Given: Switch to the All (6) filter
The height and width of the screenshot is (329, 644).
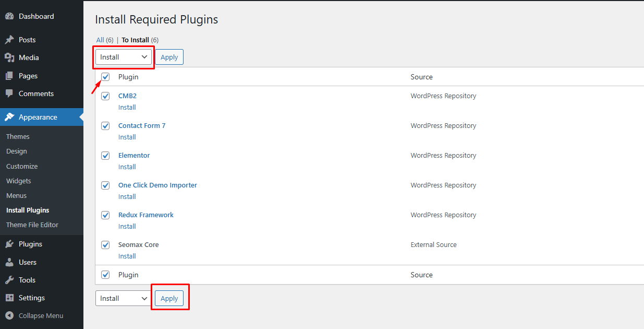Looking at the screenshot, I should click(x=105, y=40).
